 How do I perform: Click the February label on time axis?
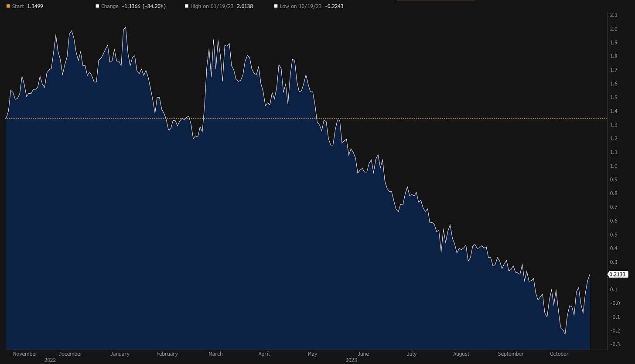[x=167, y=354]
